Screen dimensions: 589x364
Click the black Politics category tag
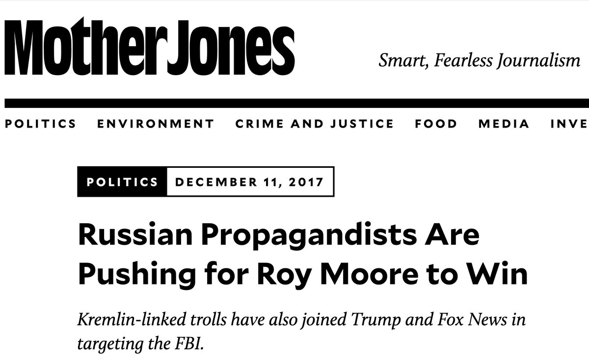pos(122,182)
